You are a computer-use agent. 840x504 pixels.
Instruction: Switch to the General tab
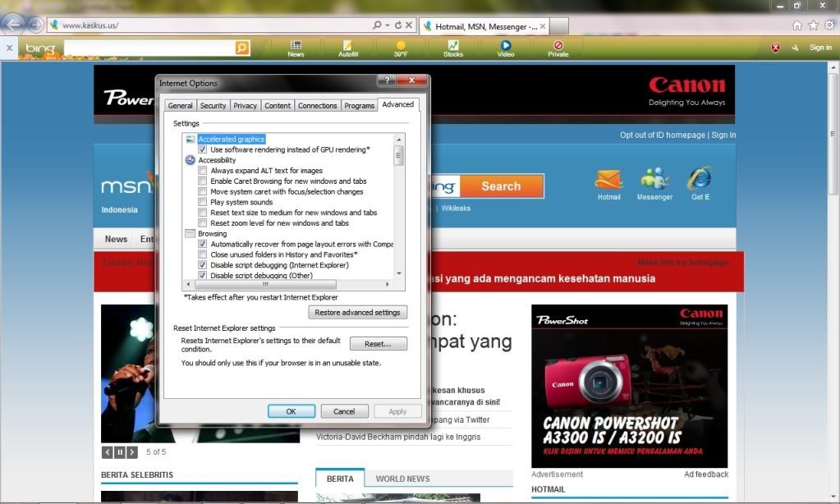(x=180, y=106)
